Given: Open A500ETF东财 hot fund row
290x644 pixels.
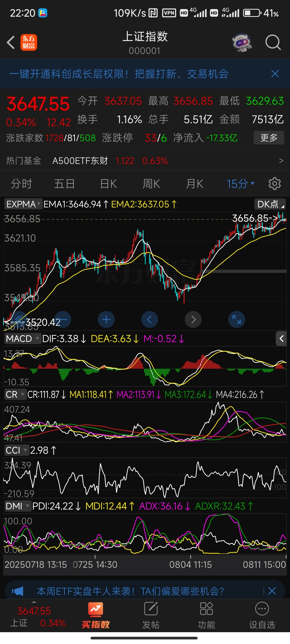Looking at the screenshot, I should 145,161.
